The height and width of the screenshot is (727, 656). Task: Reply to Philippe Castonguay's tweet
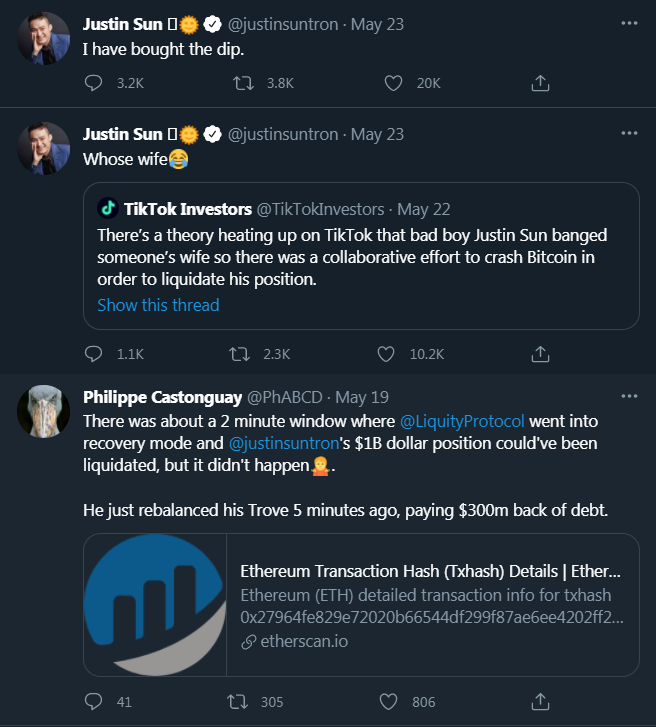(x=93, y=701)
